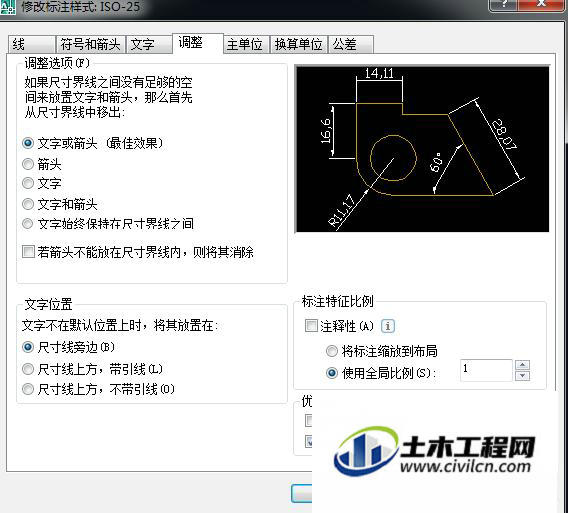Click the help question-mark title bar button
The width and height of the screenshot is (568, 513).
[504, 4]
